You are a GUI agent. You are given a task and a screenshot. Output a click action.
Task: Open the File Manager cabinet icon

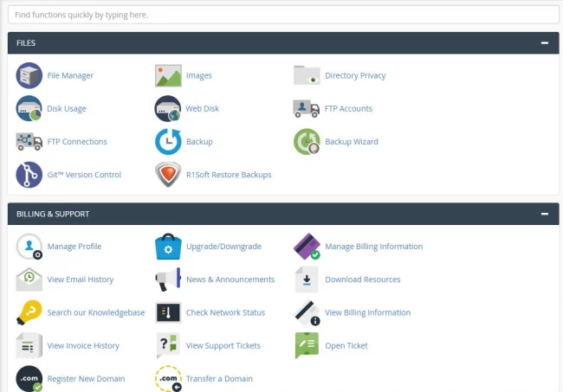(29, 75)
